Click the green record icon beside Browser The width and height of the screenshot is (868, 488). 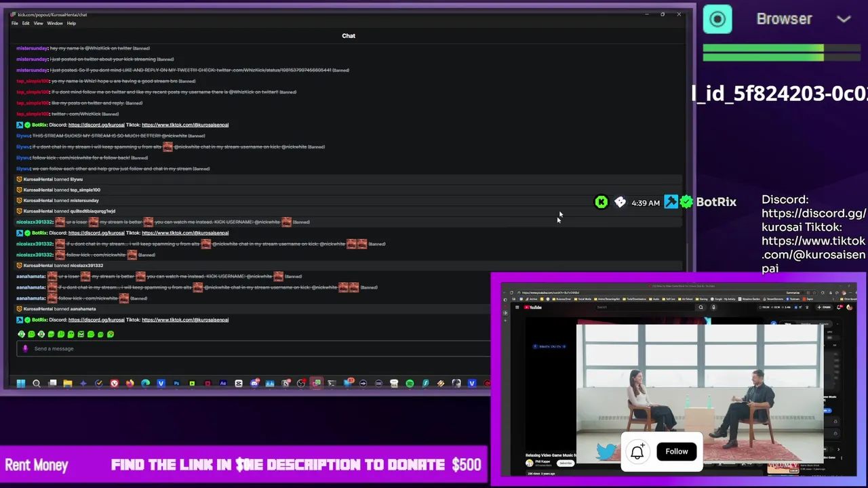[x=717, y=19]
